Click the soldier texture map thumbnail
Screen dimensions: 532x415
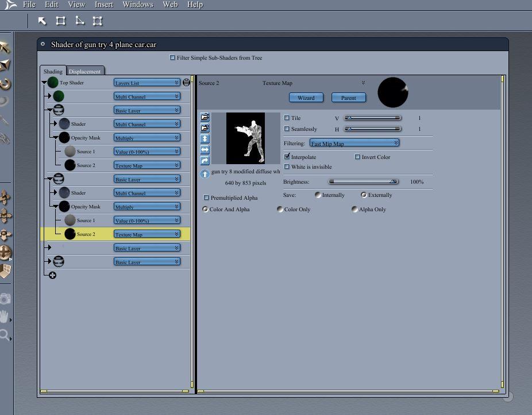(x=246, y=138)
